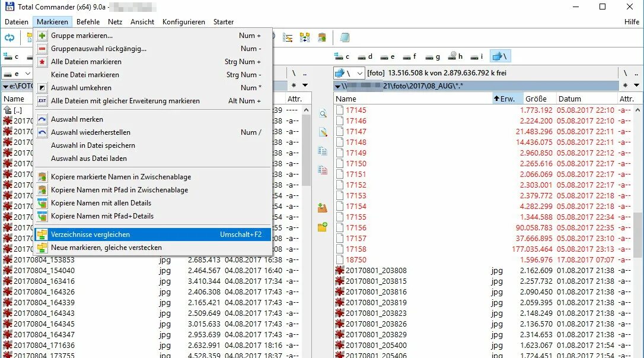Image resolution: width=644 pixels, height=358 pixels.
Task: Click the red asterisk icon of Alle Dateien markieren
Action: (x=42, y=62)
